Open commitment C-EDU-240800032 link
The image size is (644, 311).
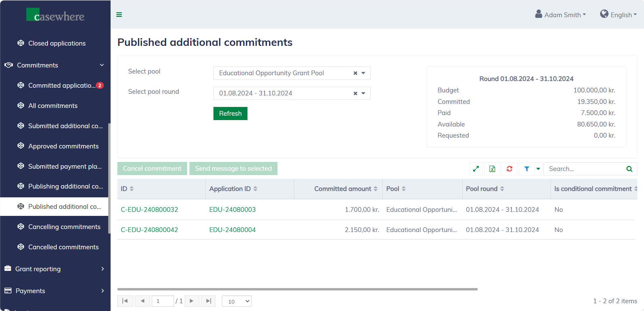[x=149, y=209]
